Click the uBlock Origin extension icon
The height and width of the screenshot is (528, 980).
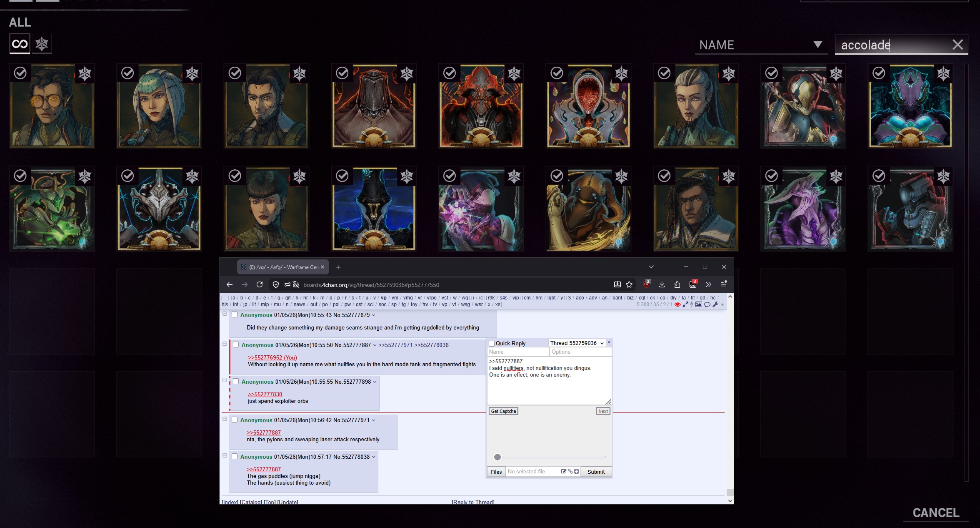point(646,284)
